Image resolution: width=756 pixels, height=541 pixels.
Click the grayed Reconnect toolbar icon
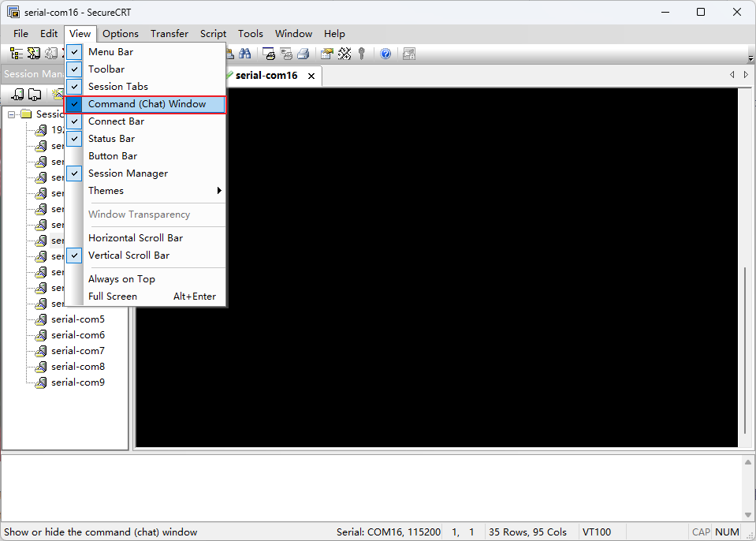[50, 54]
